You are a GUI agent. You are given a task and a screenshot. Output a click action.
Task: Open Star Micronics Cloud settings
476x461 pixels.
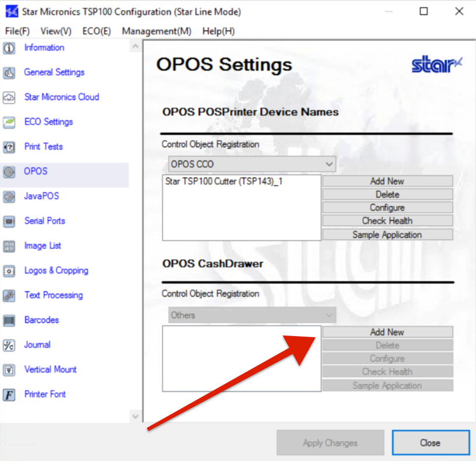pyautogui.click(x=62, y=97)
